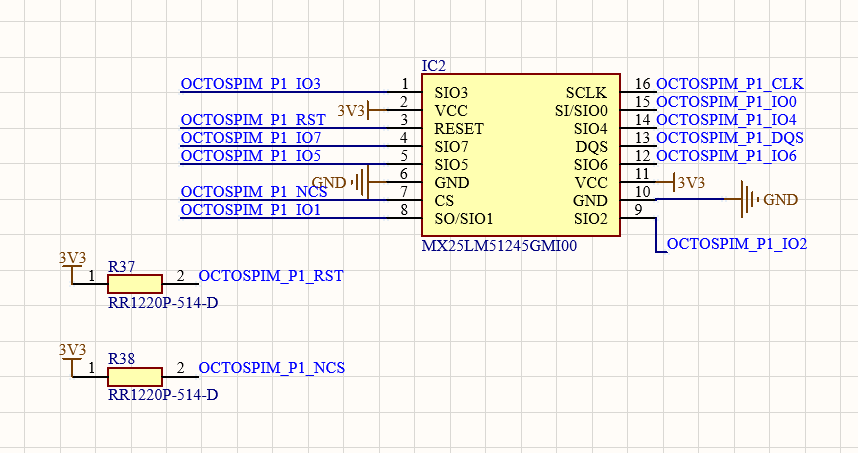Select net label OCTOSPIM_P1_IO2
The image size is (858, 453).
[x=737, y=244]
